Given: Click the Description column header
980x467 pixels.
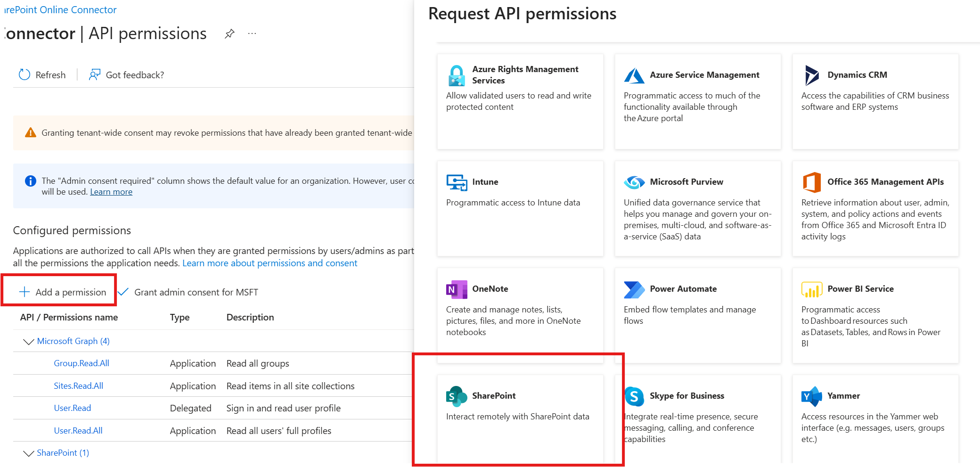Looking at the screenshot, I should 250,317.
